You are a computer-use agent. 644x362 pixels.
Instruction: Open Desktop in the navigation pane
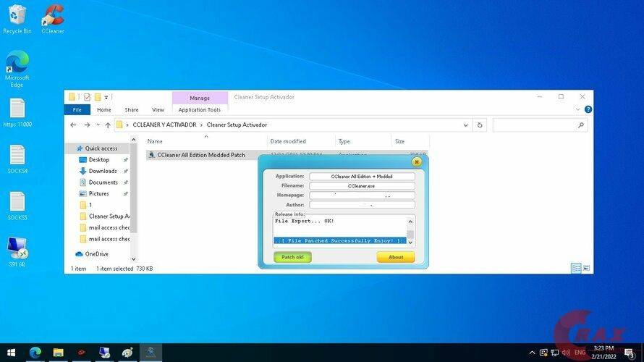click(99, 160)
